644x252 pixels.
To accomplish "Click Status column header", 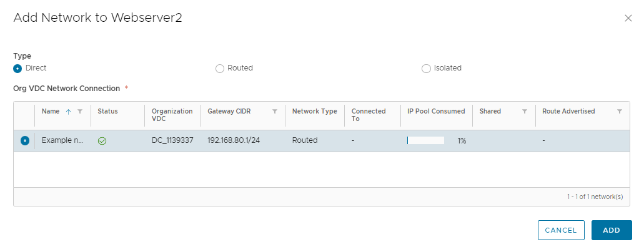I will point(107,111).
